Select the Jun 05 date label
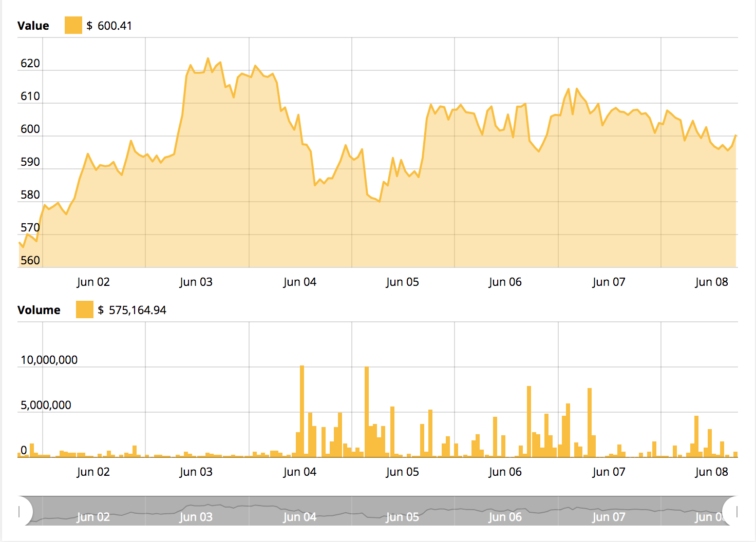Viewport: 756px width, 542px height. [403, 281]
